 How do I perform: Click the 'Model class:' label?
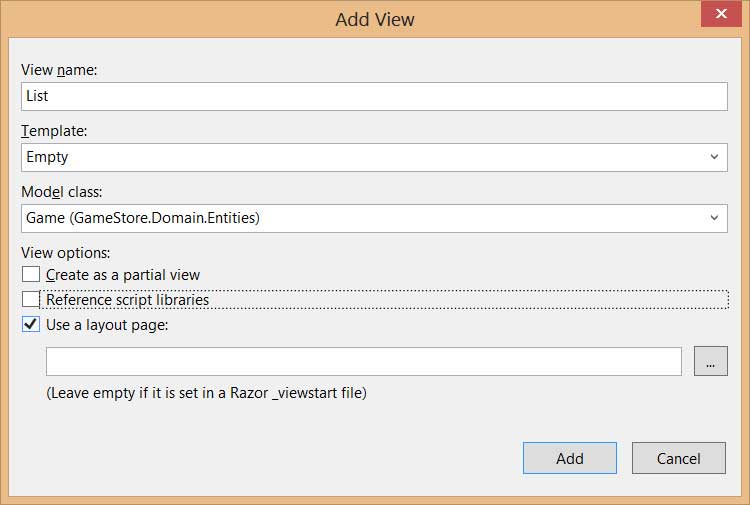[x=62, y=192]
